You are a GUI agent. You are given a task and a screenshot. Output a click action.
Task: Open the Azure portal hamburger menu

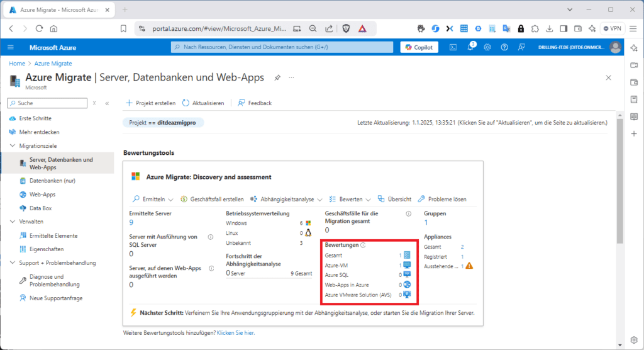coord(11,47)
